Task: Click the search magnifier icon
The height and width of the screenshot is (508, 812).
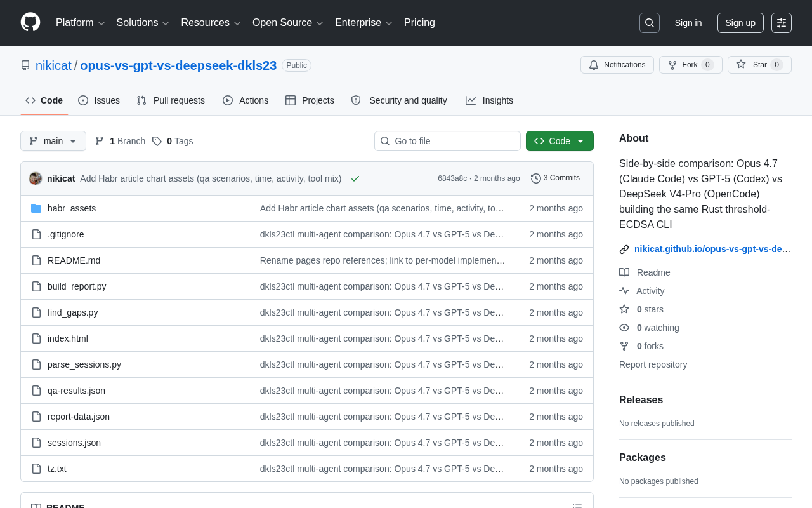Action: click(x=650, y=23)
